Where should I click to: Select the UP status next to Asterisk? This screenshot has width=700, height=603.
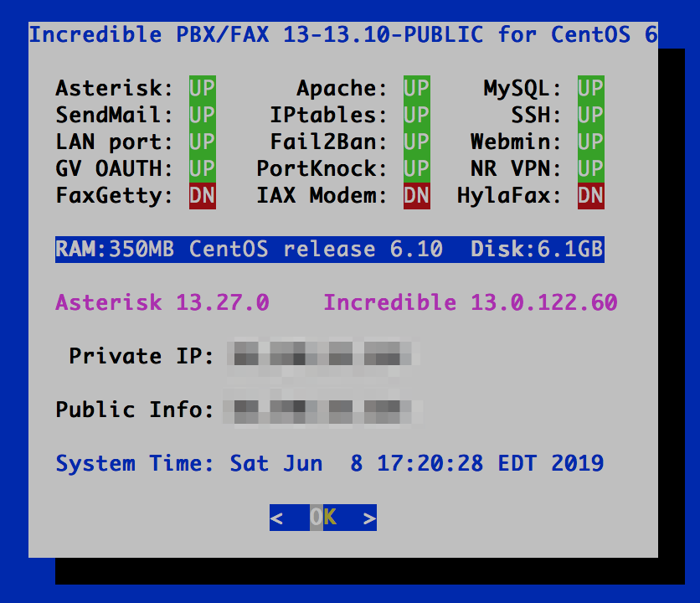[203, 89]
